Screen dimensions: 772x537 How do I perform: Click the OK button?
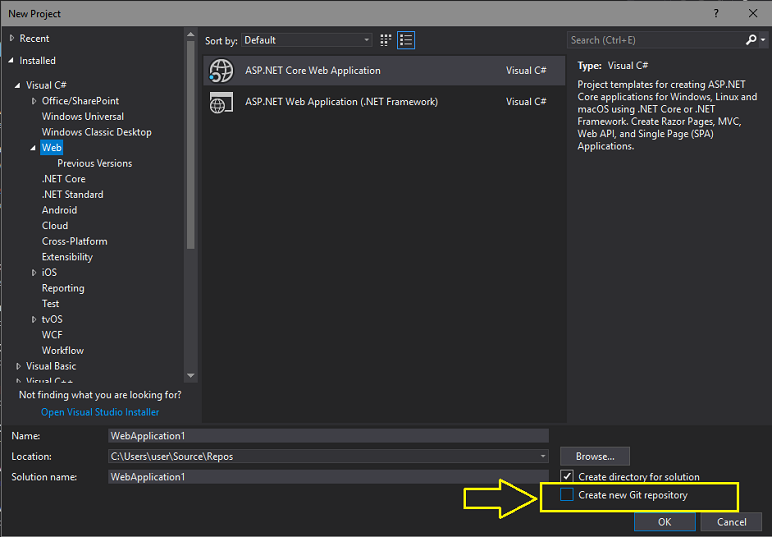pos(665,522)
